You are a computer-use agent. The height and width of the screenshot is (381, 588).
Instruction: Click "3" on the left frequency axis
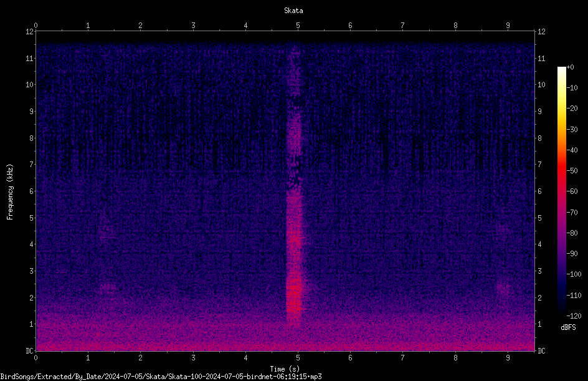[x=32, y=271]
